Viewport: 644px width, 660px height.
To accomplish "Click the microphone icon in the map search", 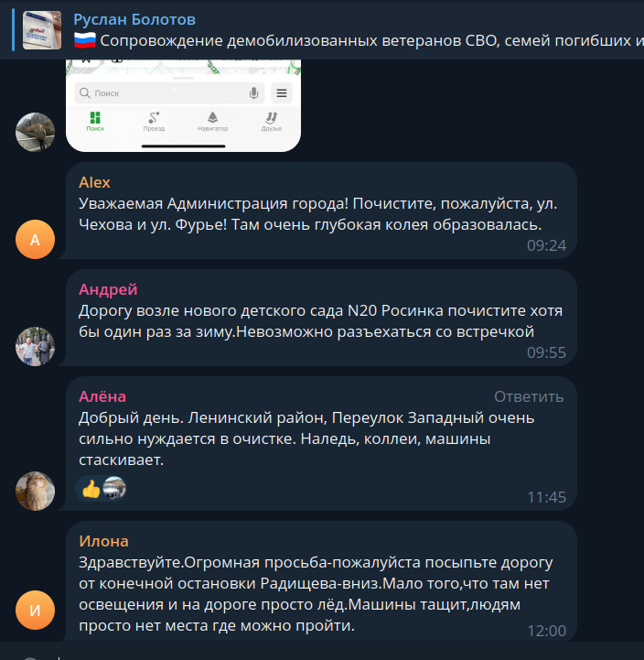I will (253, 93).
